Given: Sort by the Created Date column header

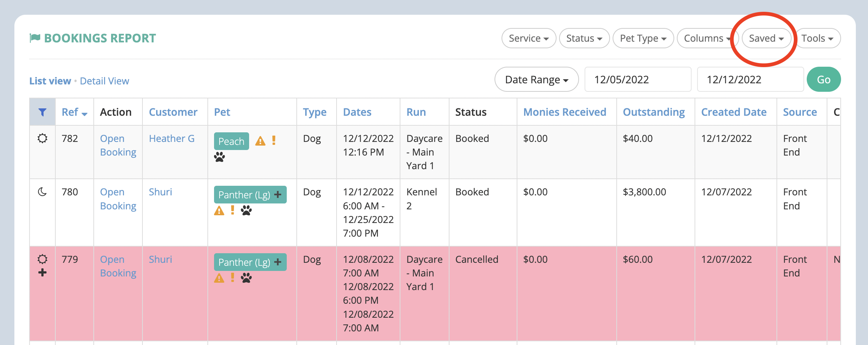Looking at the screenshot, I should [x=734, y=112].
